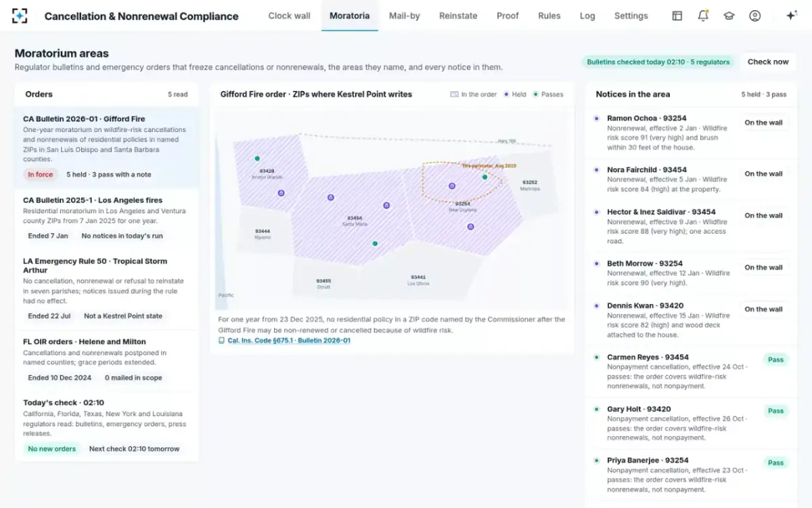Switch to the Rules tab
The height and width of the screenshot is (508, 812).
tap(549, 16)
